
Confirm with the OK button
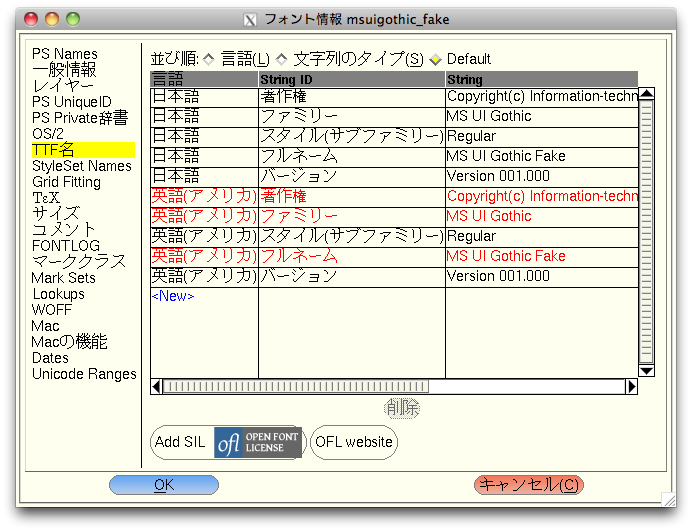click(164, 485)
